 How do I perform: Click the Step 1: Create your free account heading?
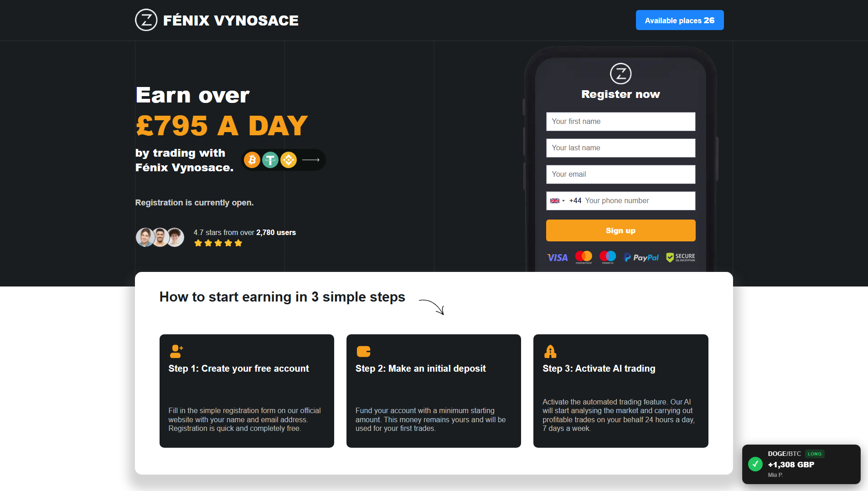pyautogui.click(x=238, y=368)
